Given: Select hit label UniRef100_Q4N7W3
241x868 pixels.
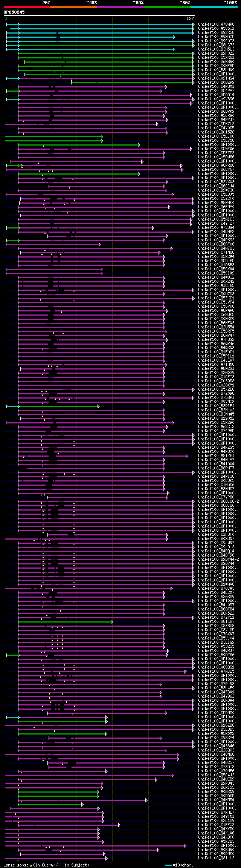Looking at the screenshot, I should click(216, 248).
